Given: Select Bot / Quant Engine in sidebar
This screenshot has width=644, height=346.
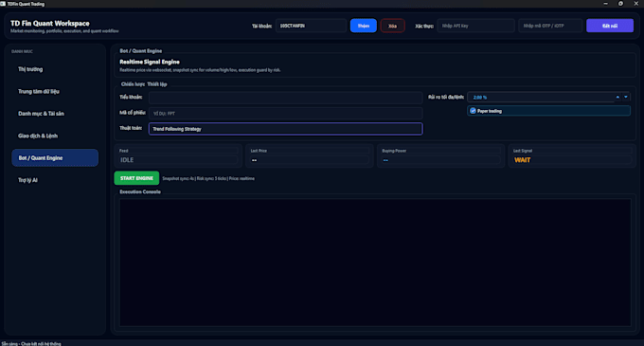Looking at the screenshot, I should 55,157.
